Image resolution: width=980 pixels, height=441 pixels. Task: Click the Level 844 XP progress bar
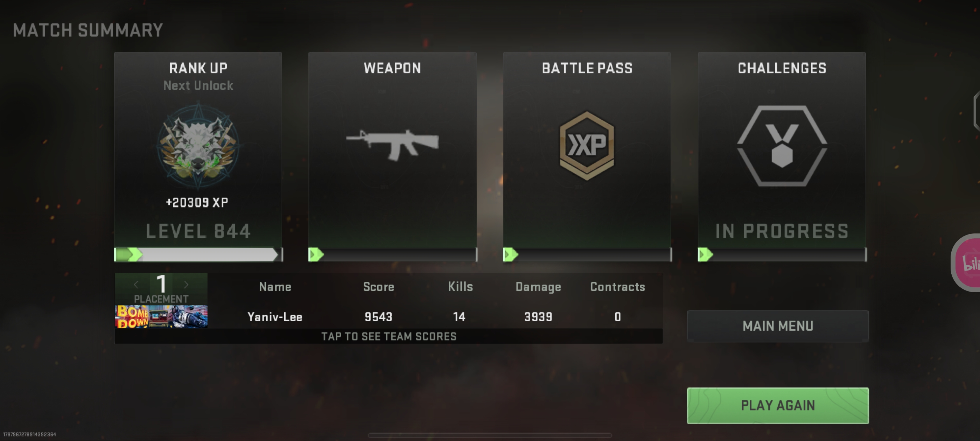click(x=198, y=254)
